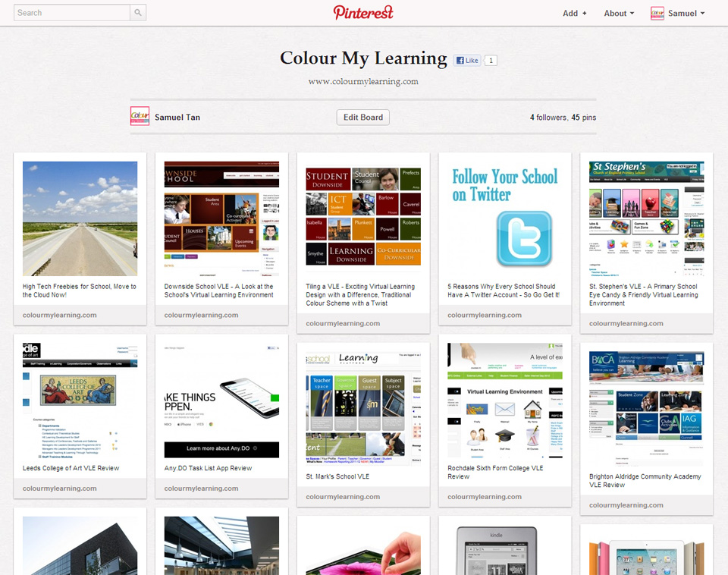
Task: Open the St Stephen's VLE pin image
Action: (x=646, y=218)
